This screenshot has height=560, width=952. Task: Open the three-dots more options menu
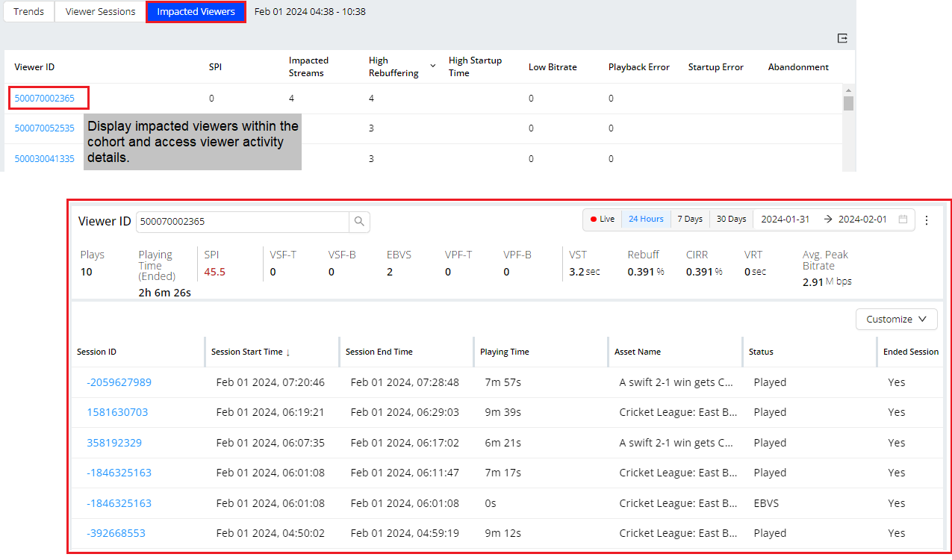tap(927, 220)
